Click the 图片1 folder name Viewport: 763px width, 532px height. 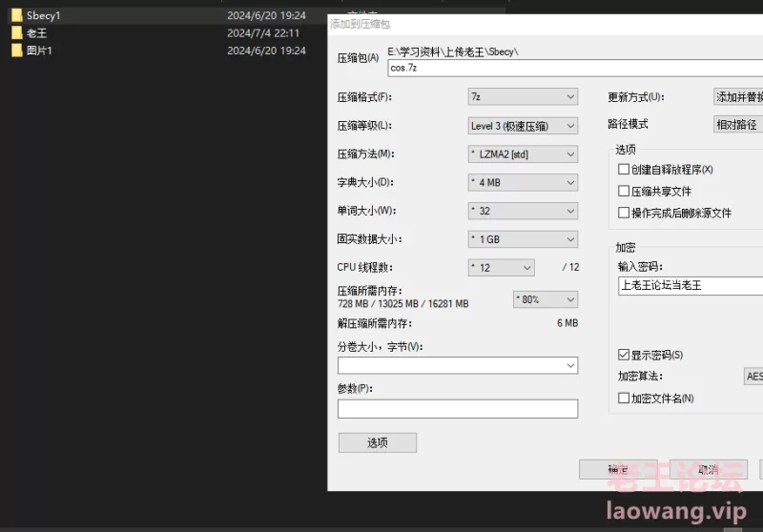tap(39, 51)
